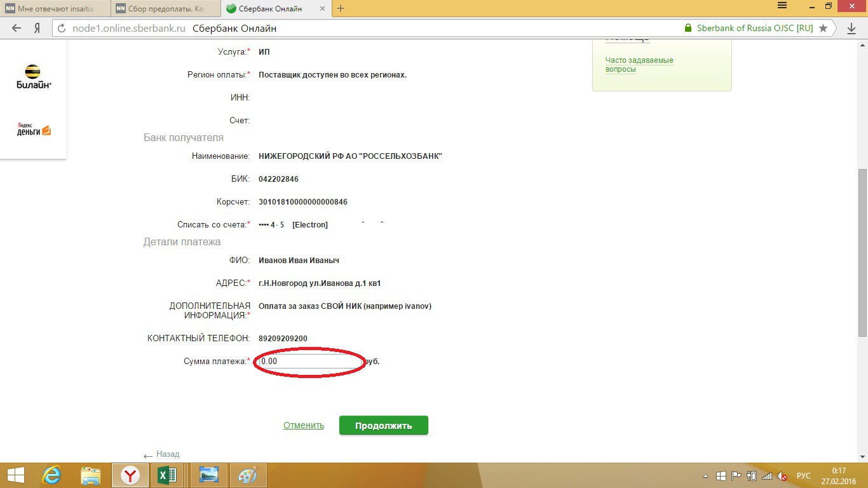The height and width of the screenshot is (488, 868).
Task: Click the РУС language indicator
Action: point(804,476)
